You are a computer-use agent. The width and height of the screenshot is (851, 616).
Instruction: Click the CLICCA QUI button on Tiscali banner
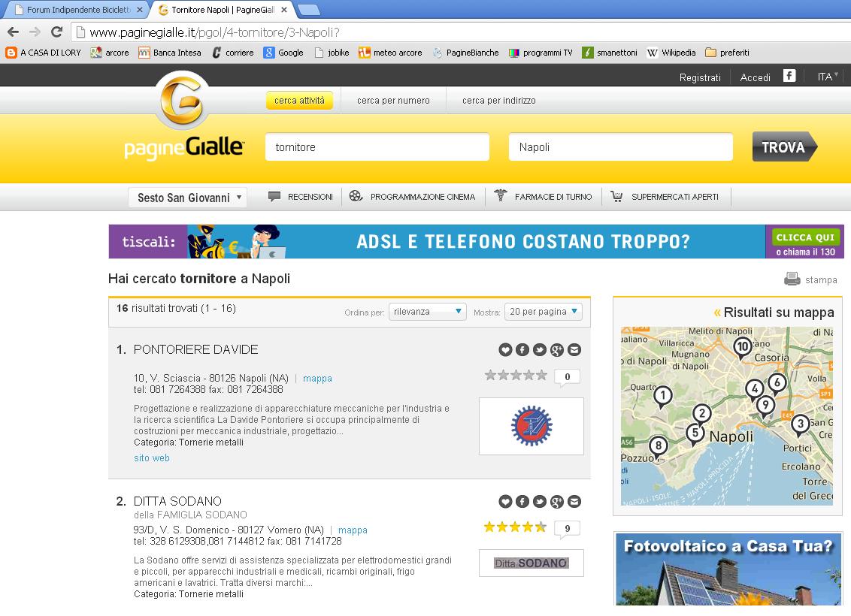805,237
